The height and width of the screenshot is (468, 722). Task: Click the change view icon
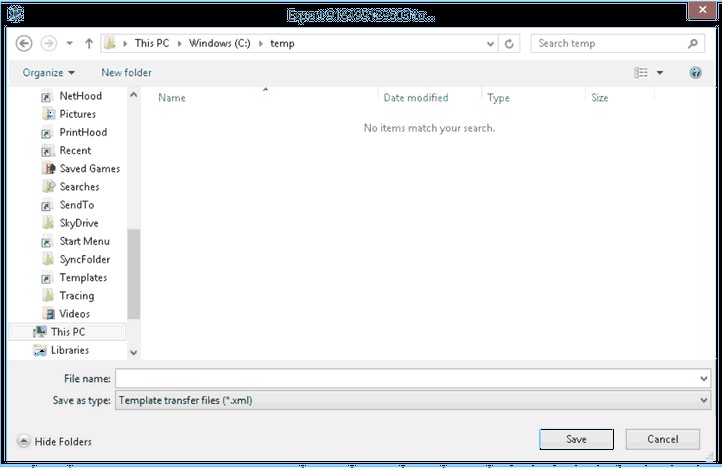(x=642, y=73)
